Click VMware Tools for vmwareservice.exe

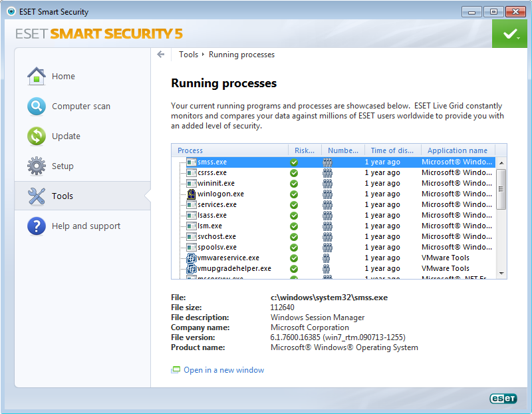point(445,258)
